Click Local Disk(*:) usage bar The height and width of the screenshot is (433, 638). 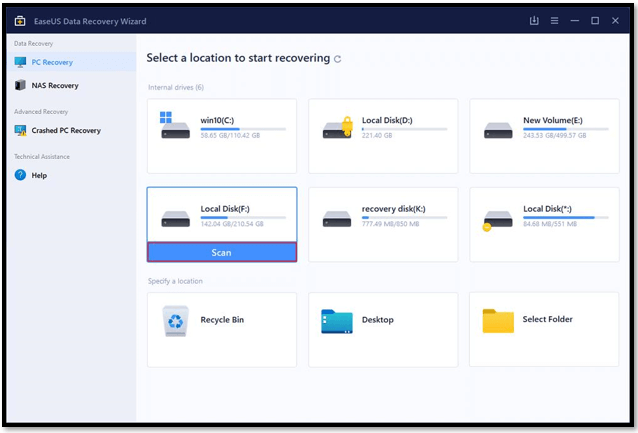(x=566, y=218)
